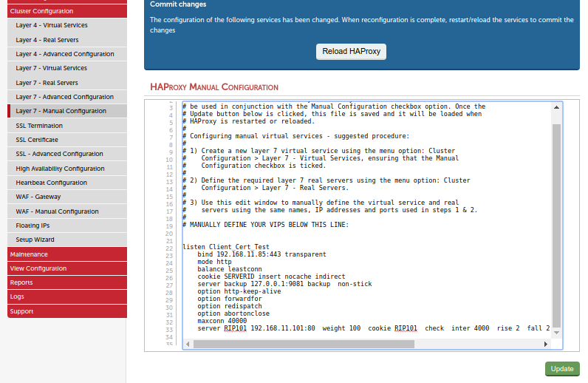Click the '3) Use this edit window' comment
This screenshot has width=588, height=383.
(x=321, y=203)
